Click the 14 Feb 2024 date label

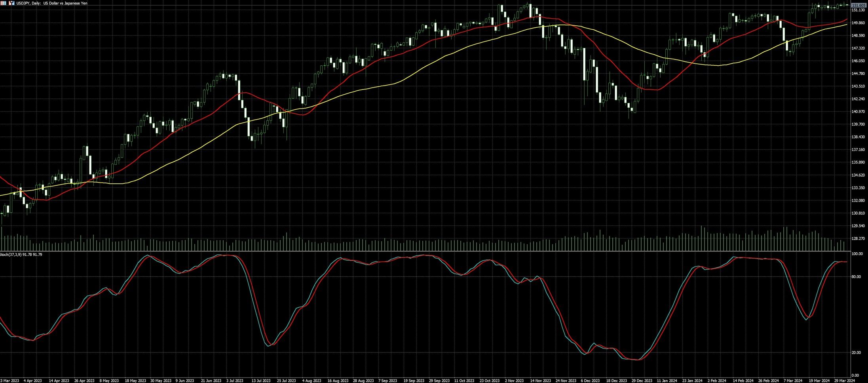click(x=743, y=381)
